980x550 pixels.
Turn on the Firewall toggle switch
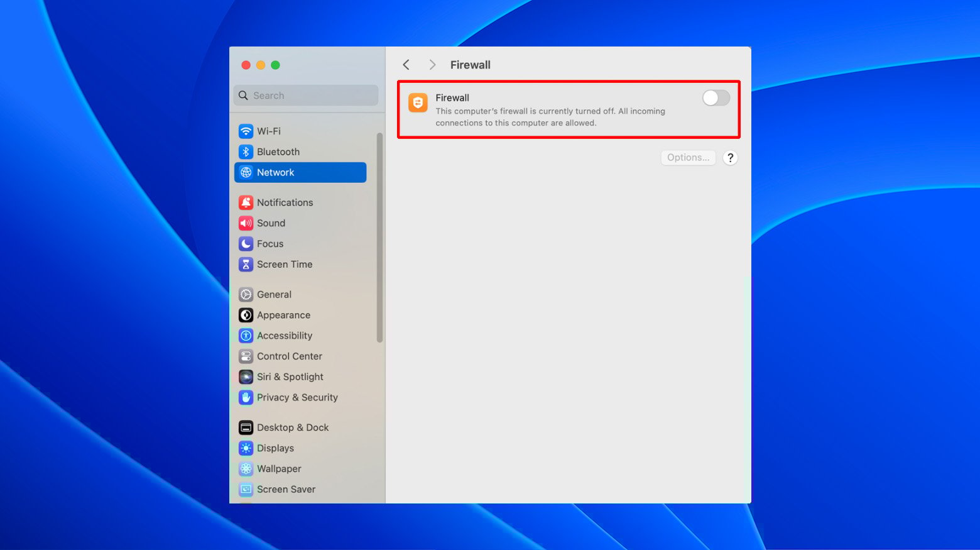point(716,98)
